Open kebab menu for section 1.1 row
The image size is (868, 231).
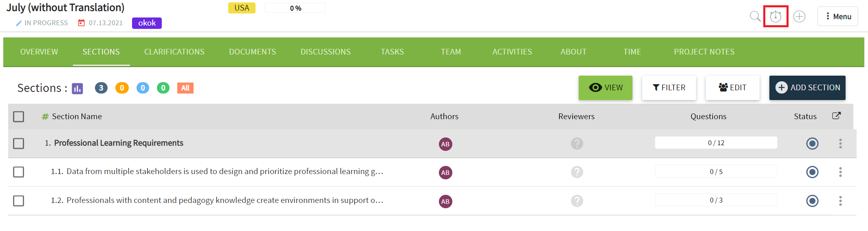[x=840, y=172]
